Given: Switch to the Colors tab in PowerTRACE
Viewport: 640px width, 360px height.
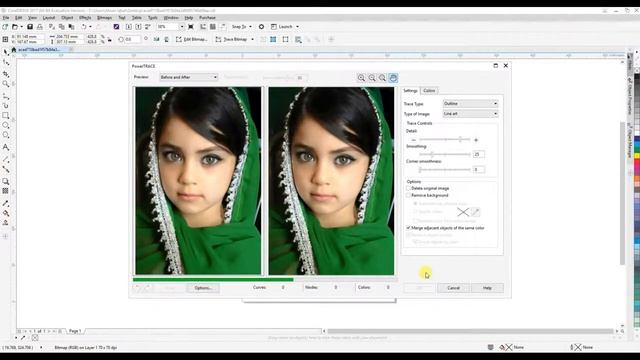Looking at the screenshot, I should point(429,91).
